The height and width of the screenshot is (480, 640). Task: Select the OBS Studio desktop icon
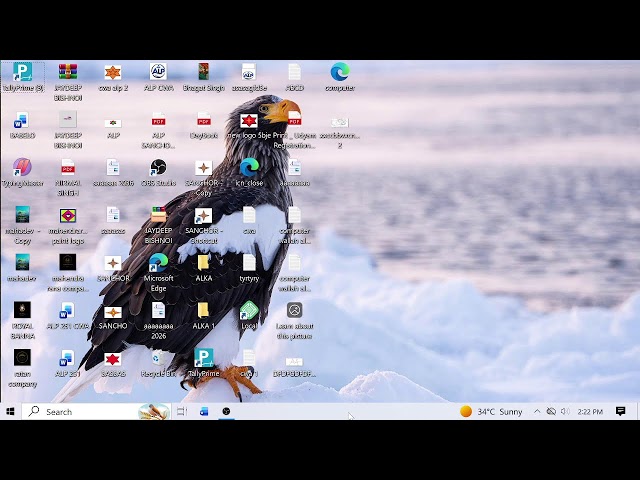158,173
